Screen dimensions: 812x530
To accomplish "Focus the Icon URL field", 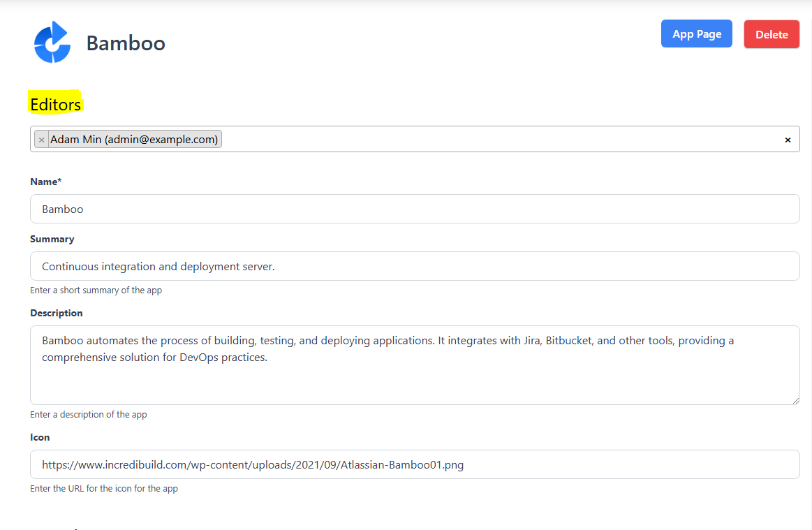I will (x=415, y=464).
